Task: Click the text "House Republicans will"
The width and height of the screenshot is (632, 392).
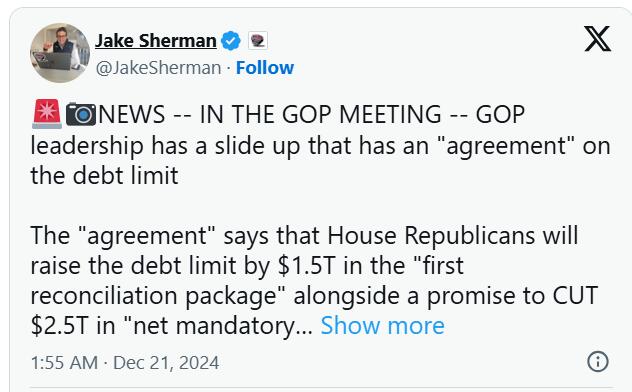Action: [x=453, y=235]
